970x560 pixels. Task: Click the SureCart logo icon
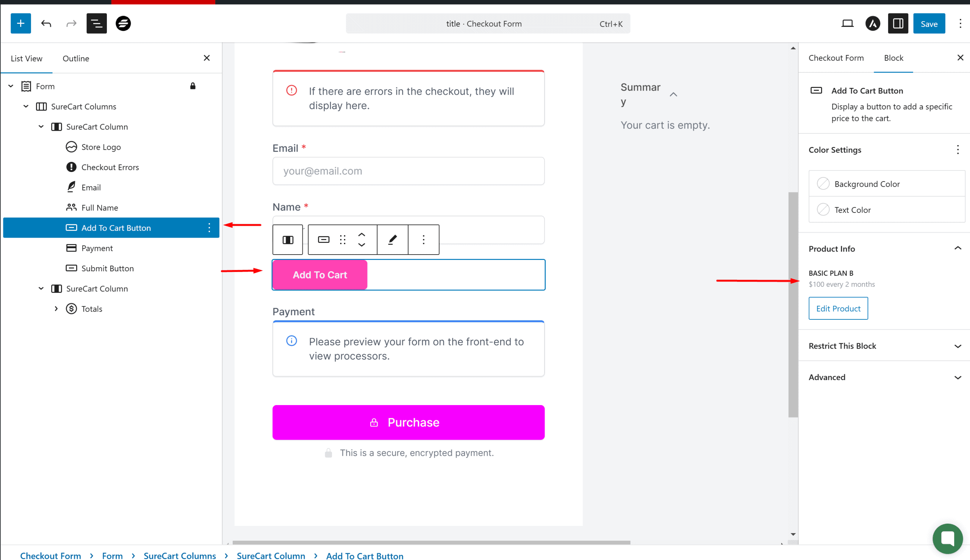point(123,23)
